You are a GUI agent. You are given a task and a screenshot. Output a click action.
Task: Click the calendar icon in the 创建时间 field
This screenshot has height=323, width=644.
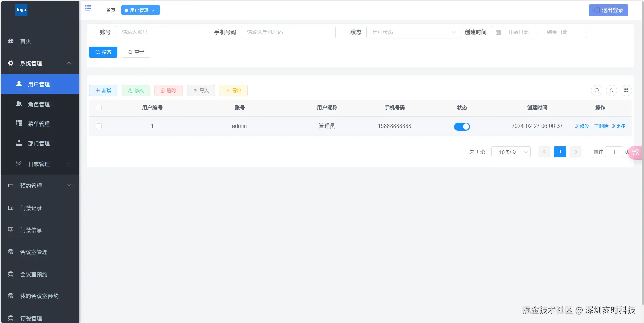(498, 32)
